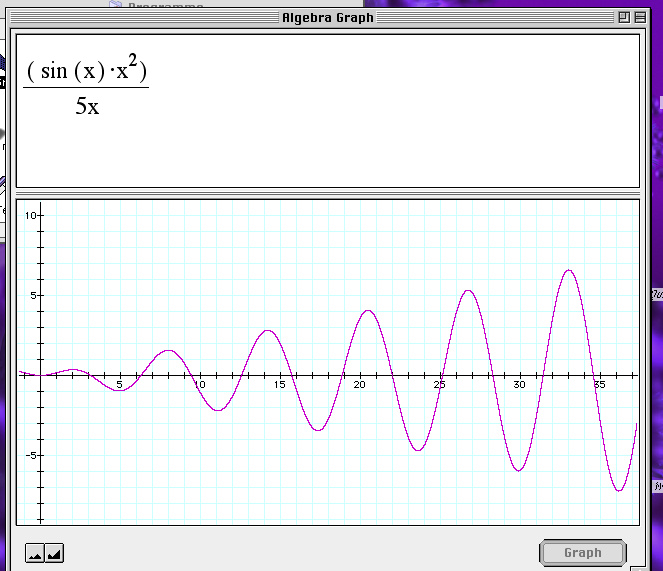
Task: Click the windowshade collapse box icon
Action: [x=640, y=17]
